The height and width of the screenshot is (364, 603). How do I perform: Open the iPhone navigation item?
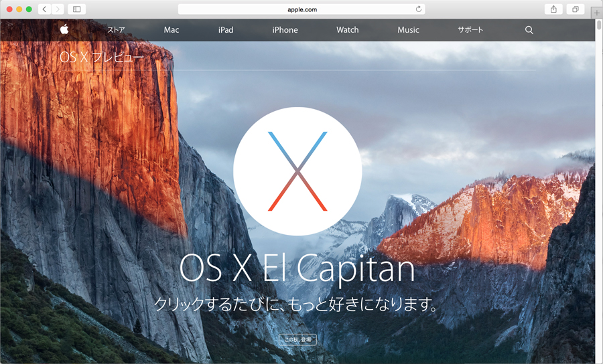285,29
